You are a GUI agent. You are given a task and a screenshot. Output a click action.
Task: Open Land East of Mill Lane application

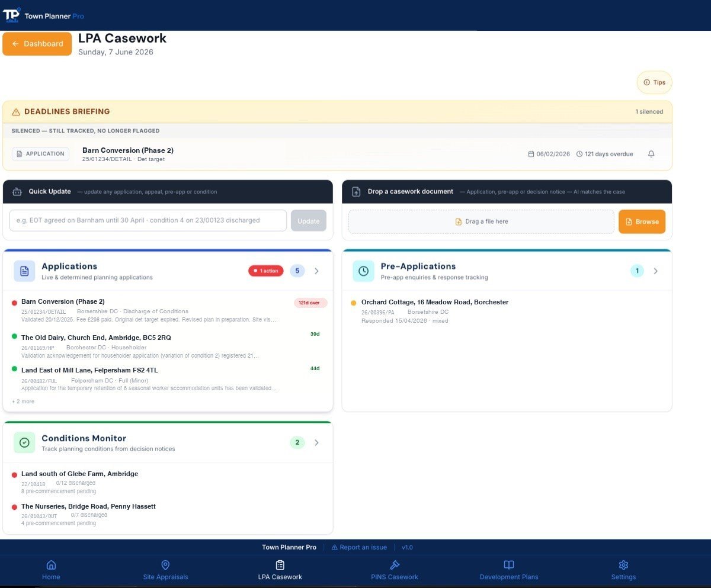(x=168, y=379)
